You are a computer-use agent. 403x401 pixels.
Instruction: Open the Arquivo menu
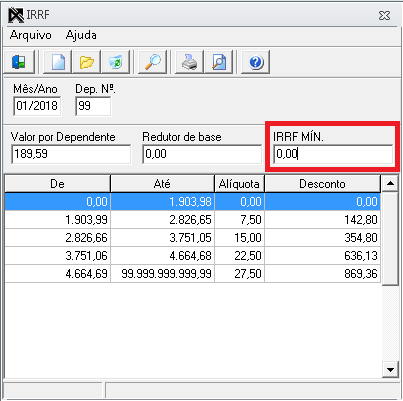(x=30, y=35)
